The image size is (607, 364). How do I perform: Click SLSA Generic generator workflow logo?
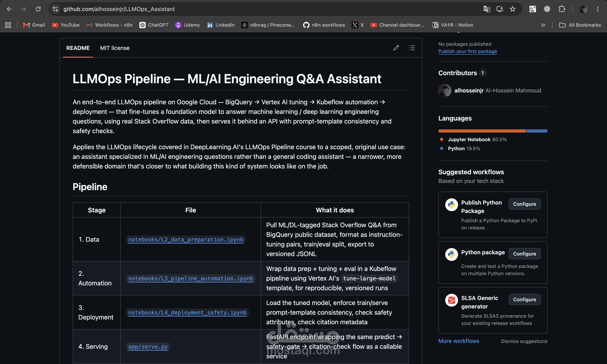451,300
